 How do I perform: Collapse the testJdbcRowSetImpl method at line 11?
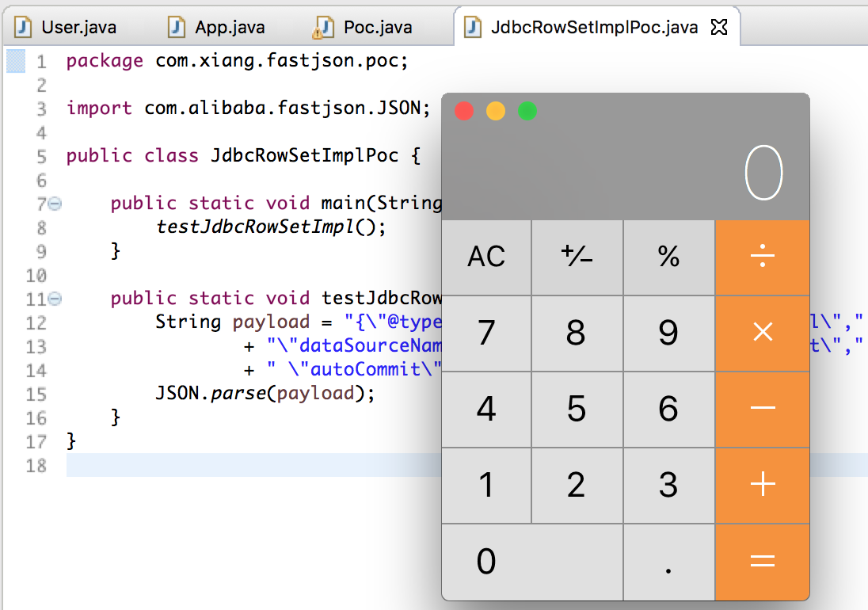point(55,299)
